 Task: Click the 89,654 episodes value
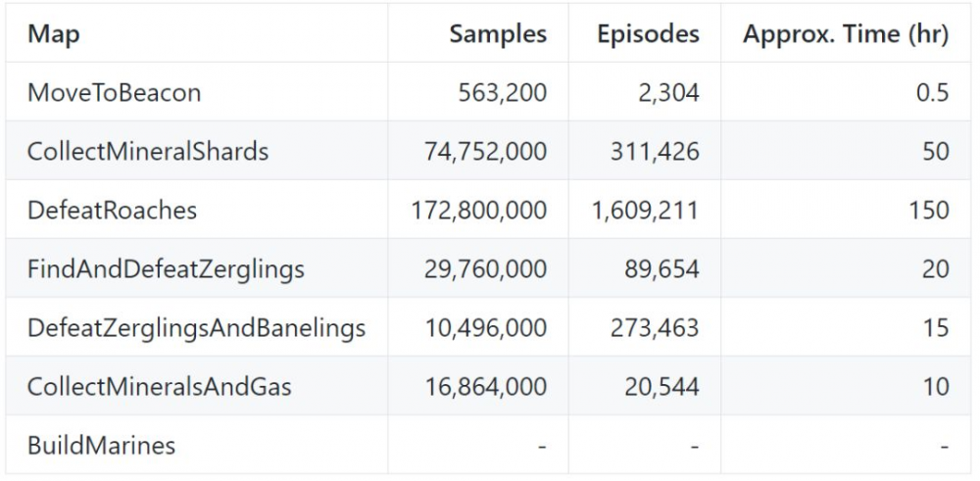pos(661,269)
